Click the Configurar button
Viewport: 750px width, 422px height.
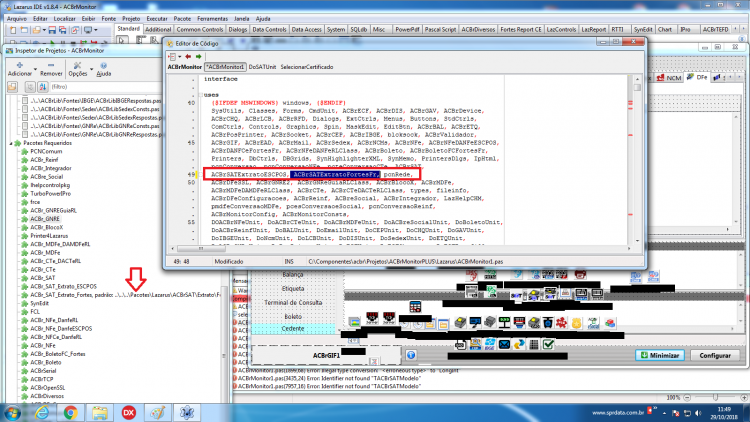715,355
